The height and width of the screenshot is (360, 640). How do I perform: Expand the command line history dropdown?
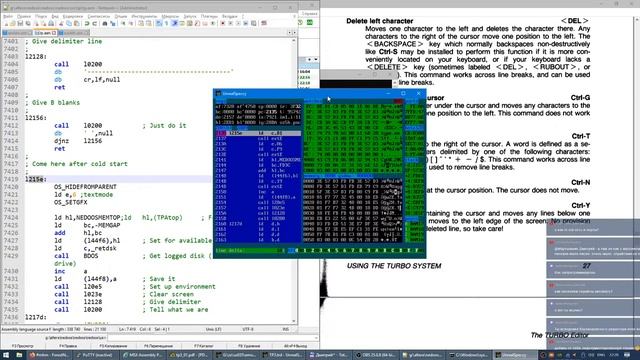click(316, 338)
